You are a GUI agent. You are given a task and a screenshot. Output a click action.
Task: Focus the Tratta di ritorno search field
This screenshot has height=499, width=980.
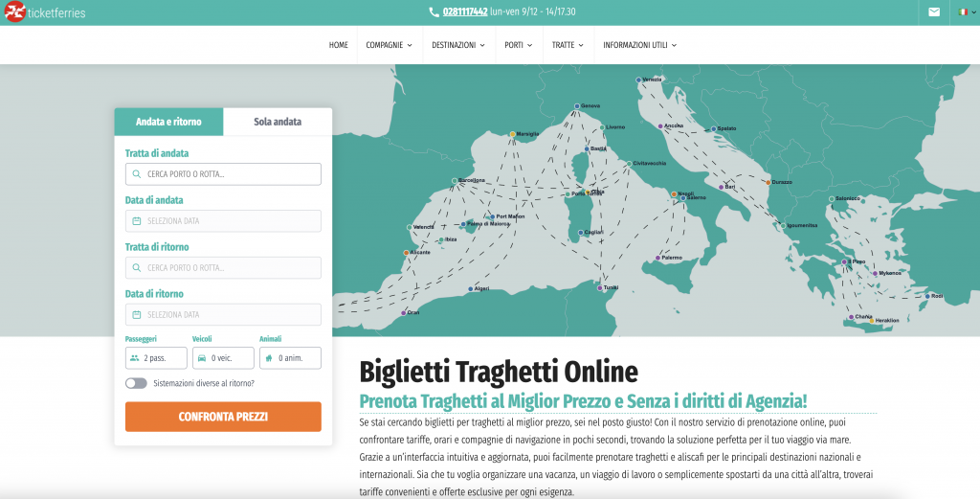(223, 267)
